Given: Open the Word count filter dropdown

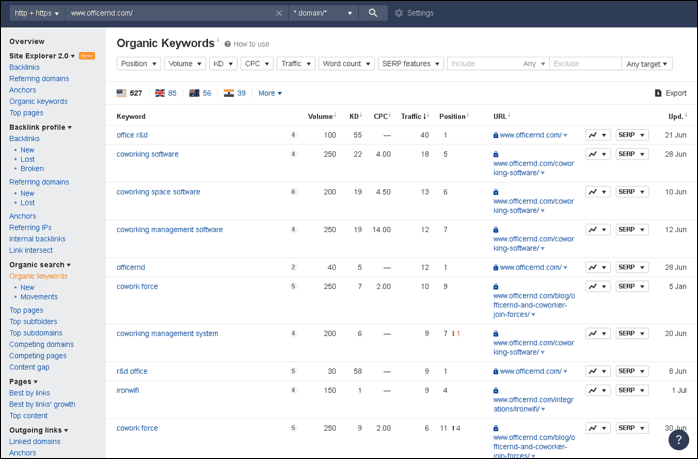Looking at the screenshot, I should [x=346, y=64].
